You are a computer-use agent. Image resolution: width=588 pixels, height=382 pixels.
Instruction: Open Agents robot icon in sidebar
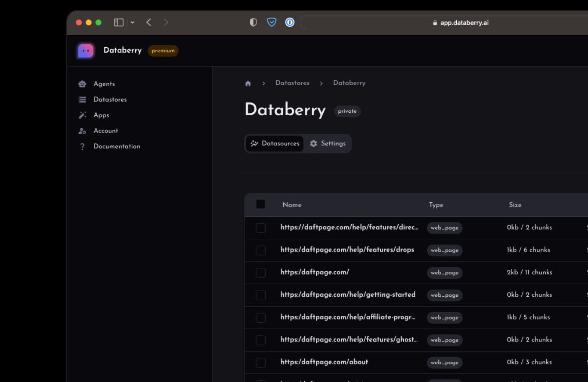point(82,84)
